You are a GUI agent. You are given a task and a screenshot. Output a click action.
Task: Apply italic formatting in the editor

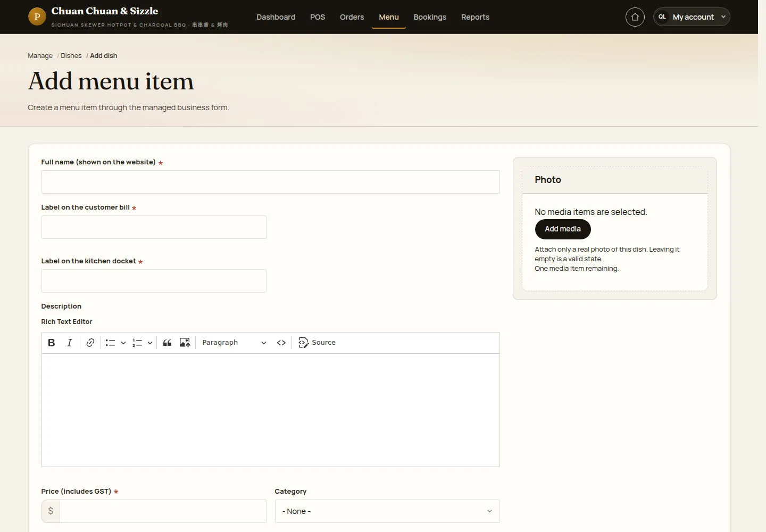[x=69, y=343]
